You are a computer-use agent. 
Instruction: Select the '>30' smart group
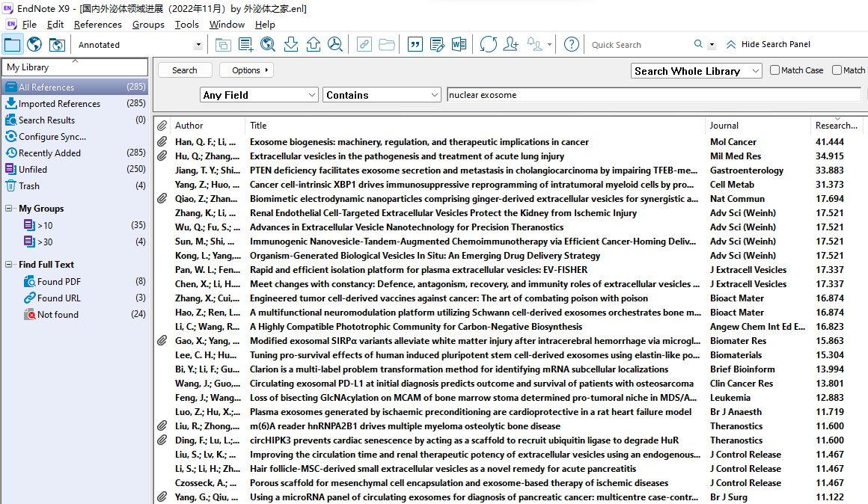click(x=76, y=242)
